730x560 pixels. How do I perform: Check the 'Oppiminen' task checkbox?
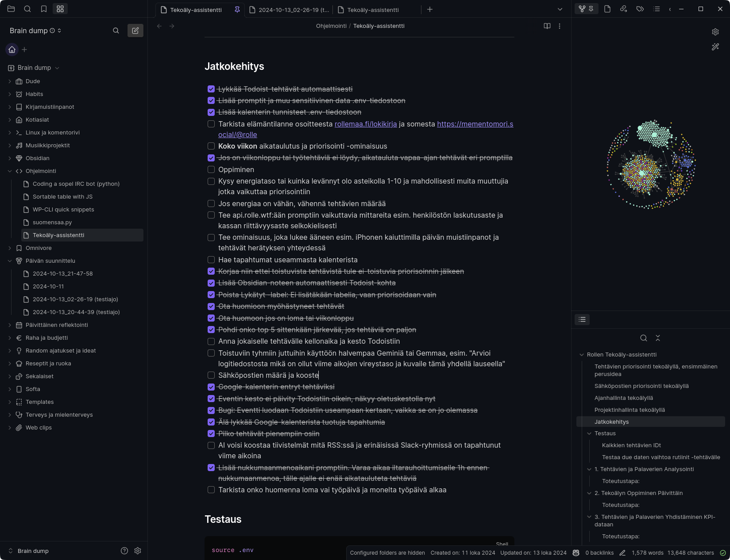click(x=211, y=169)
